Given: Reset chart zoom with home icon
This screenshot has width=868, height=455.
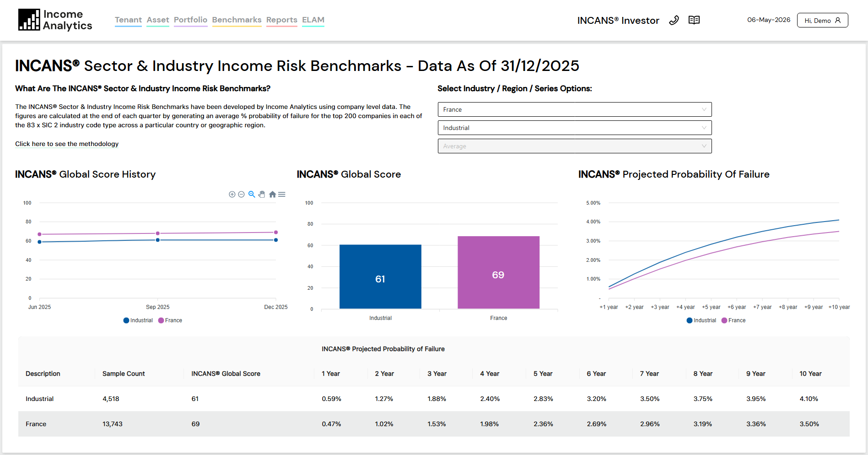Looking at the screenshot, I should coord(272,195).
